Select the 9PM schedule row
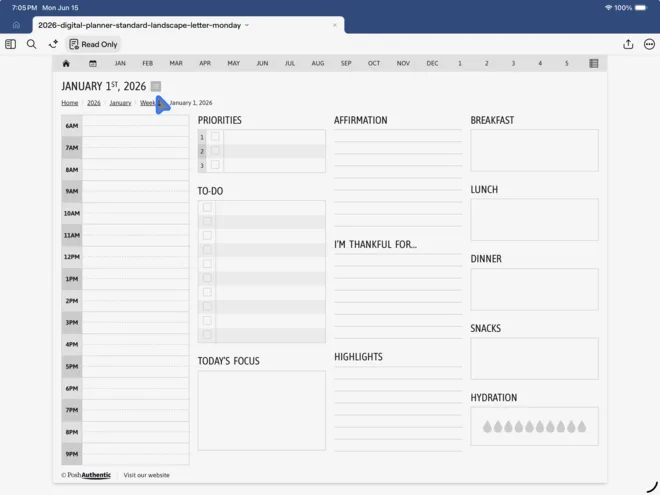 (125, 454)
